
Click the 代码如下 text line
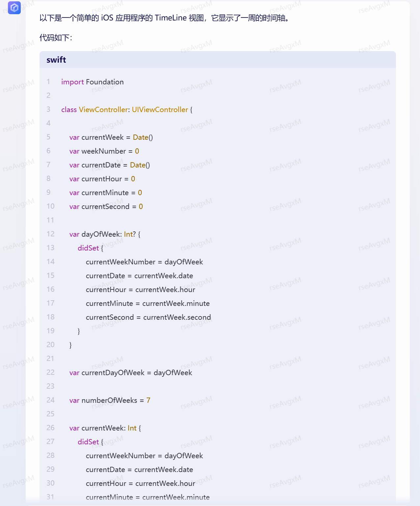click(56, 38)
